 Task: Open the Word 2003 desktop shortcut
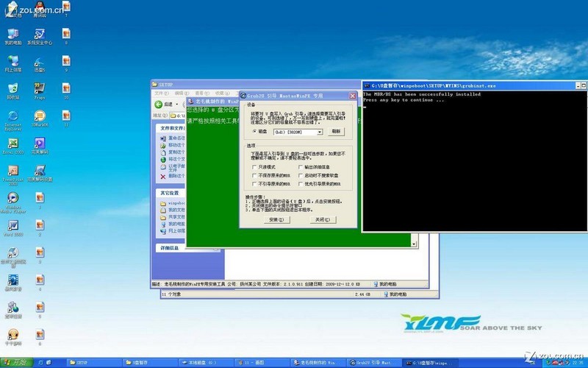(12, 227)
